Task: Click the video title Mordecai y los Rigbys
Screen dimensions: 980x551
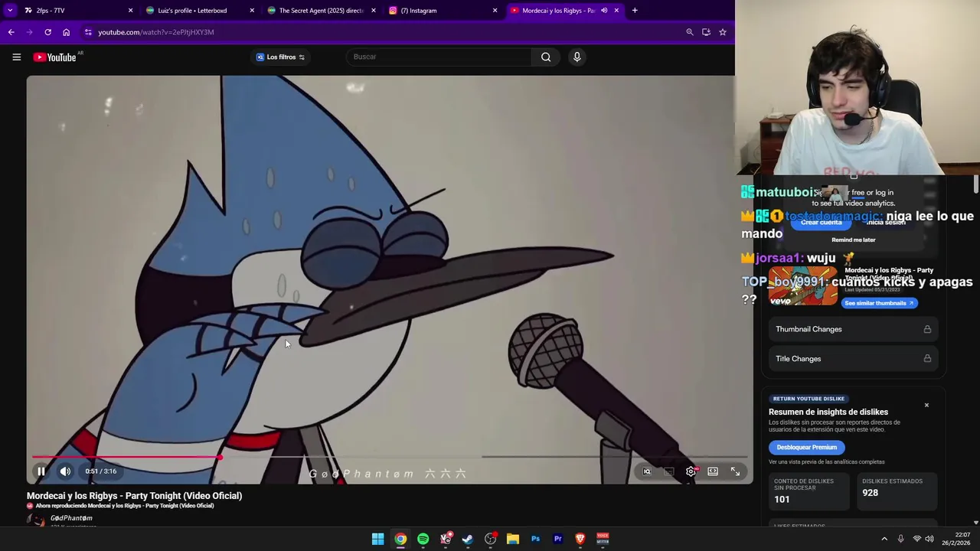Action: [x=134, y=496]
